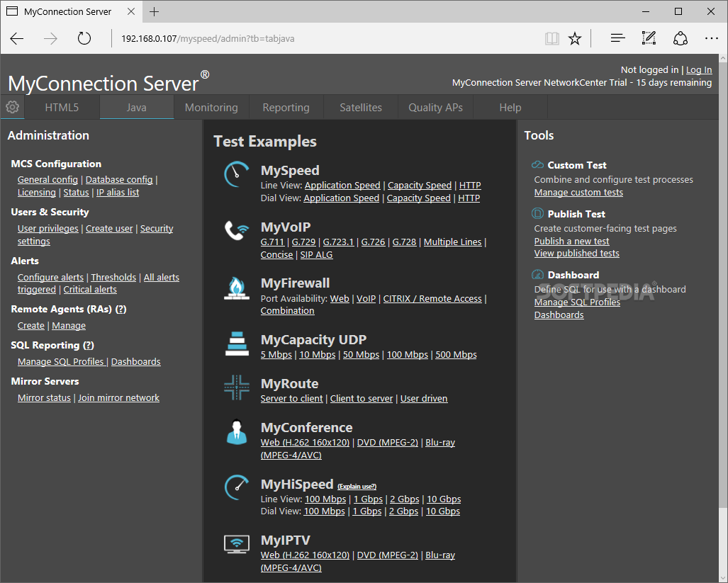Image resolution: width=728 pixels, height=583 pixels.
Task: Open the View published tests link
Action: pos(576,253)
